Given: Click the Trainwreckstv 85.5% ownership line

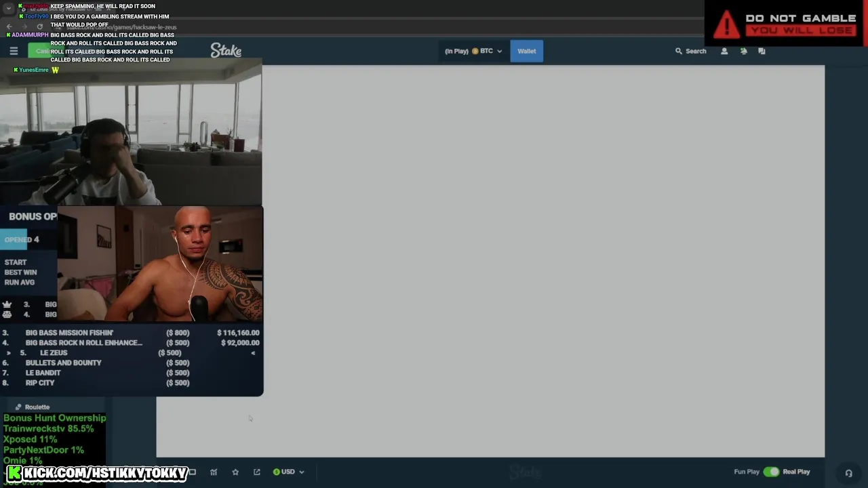Looking at the screenshot, I should pyautogui.click(x=48, y=428).
